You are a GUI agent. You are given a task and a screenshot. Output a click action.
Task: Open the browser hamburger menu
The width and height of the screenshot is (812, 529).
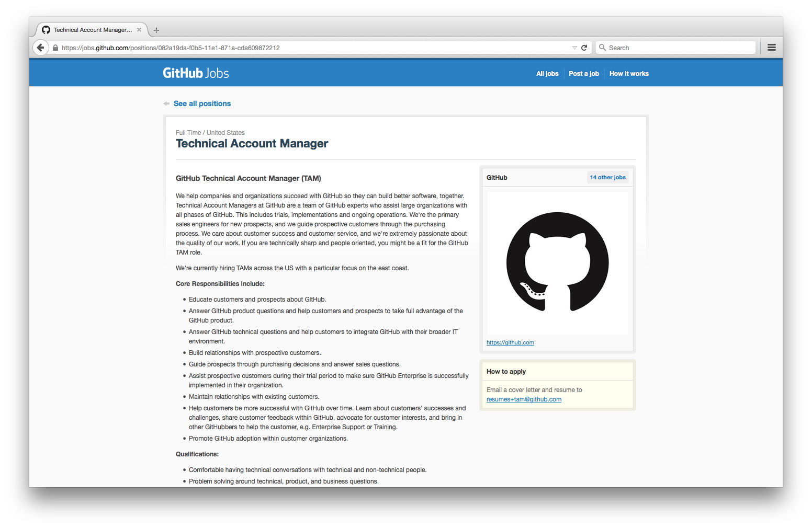pos(771,48)
